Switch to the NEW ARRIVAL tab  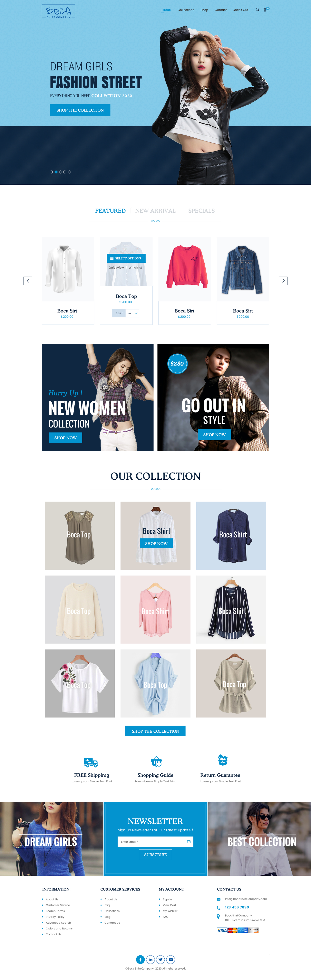coord(155,211)
